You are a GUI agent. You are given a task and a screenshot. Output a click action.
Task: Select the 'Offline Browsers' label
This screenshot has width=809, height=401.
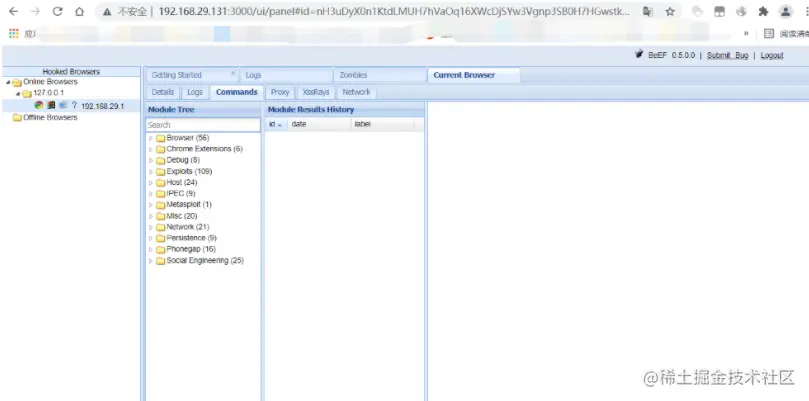click(x=51, y=118)
